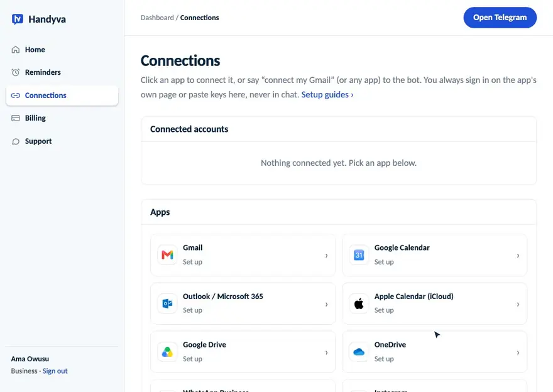
Task: Expand the OneDrive row chevron
Action: (518, 352)
